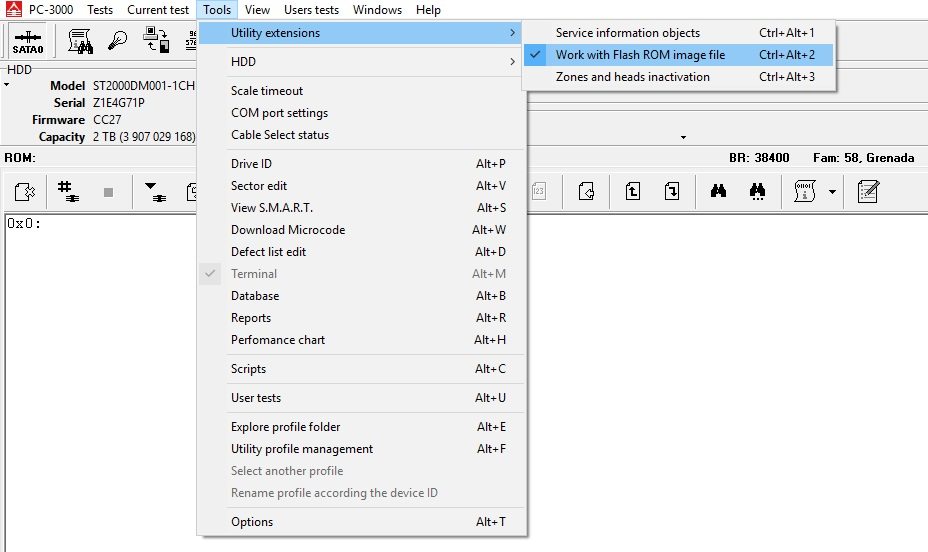Open the Tests menu
This screenshot has width=928, height=552.
coord(99,10)
